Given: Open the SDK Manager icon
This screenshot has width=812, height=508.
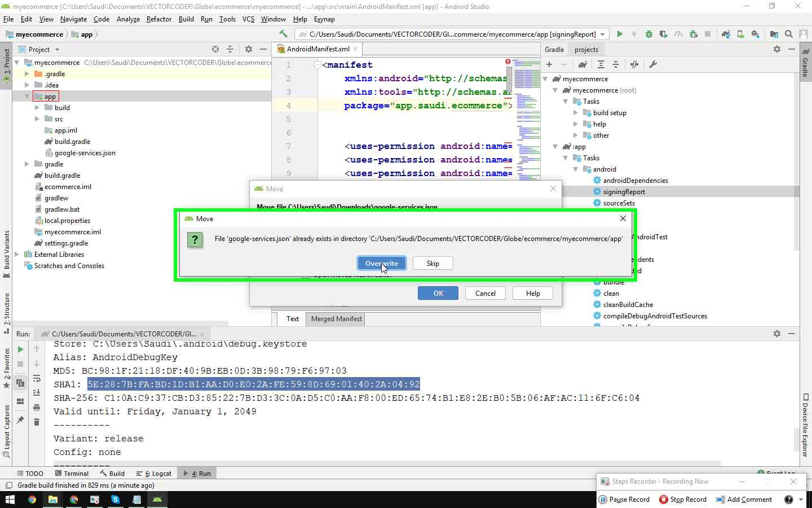Looking at the screenshot, I should [x=755, y=34].
